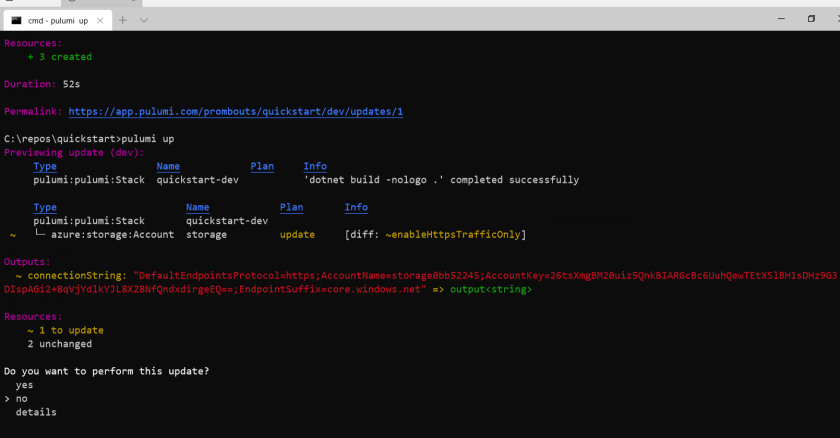Screen dimensions: 840x438
Task: Restore down the terminal window
Action: coord(811,19)
